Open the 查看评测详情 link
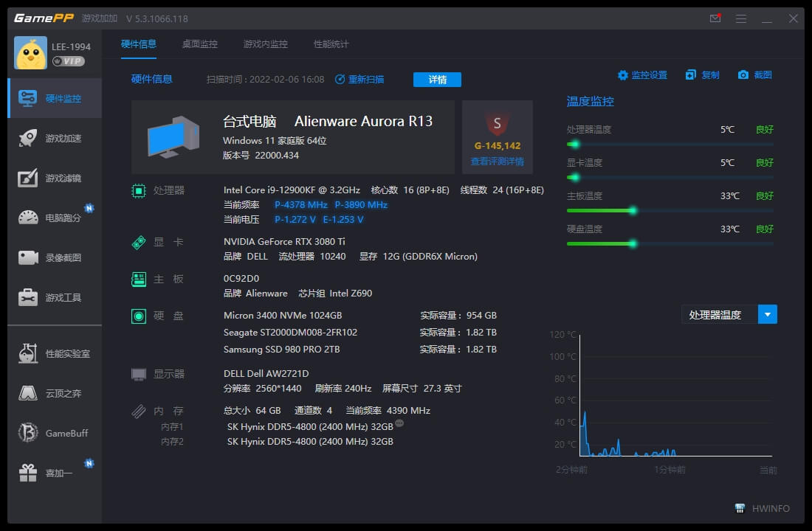Image resolution: width=812 pixels, height=531 pixels. 497,162
